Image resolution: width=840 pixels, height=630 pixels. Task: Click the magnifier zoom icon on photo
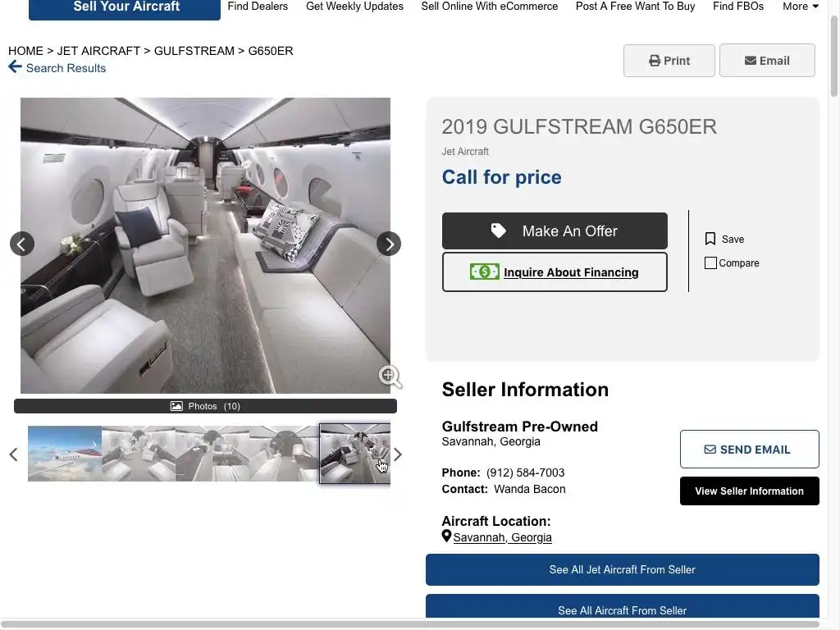[390, 376]
